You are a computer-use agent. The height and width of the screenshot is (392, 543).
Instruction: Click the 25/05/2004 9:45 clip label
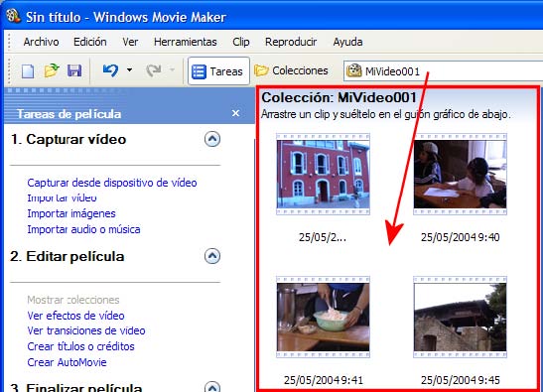tap(461, 380)
